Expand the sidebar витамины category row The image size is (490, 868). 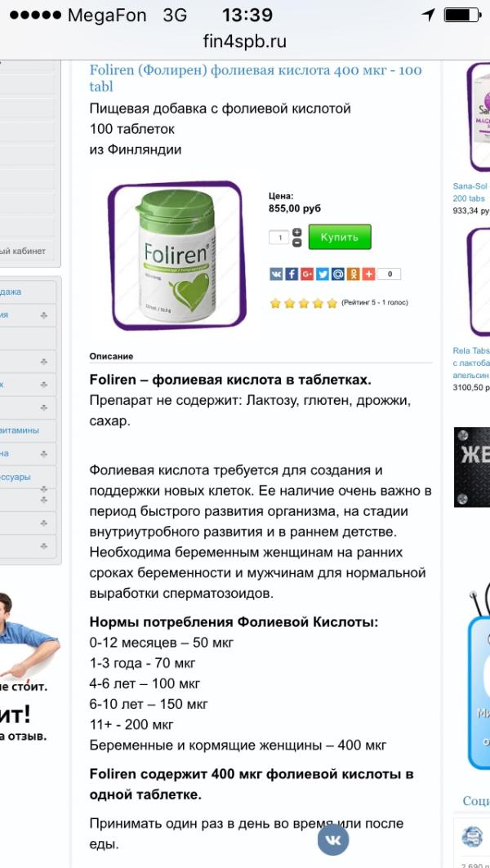click(x=28, y=430)
